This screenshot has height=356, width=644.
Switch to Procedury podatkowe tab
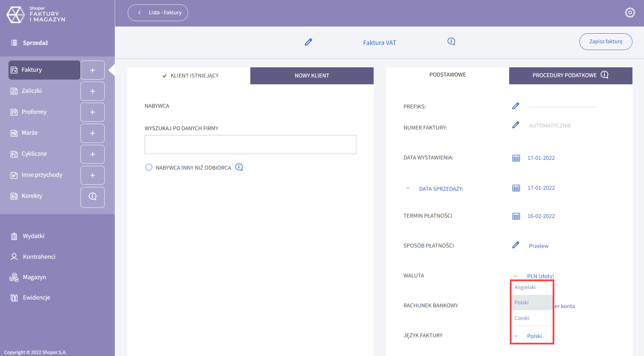570,75
